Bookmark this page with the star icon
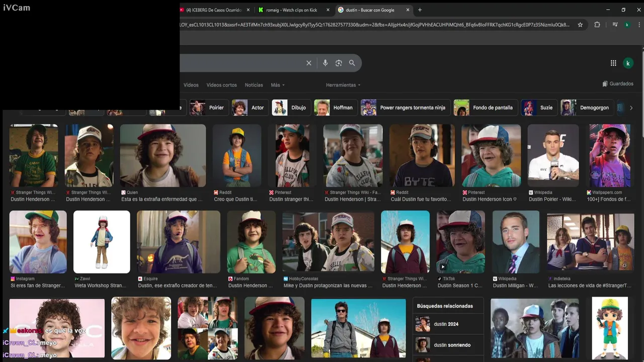644x362 pixels. (x=580, y=25)
